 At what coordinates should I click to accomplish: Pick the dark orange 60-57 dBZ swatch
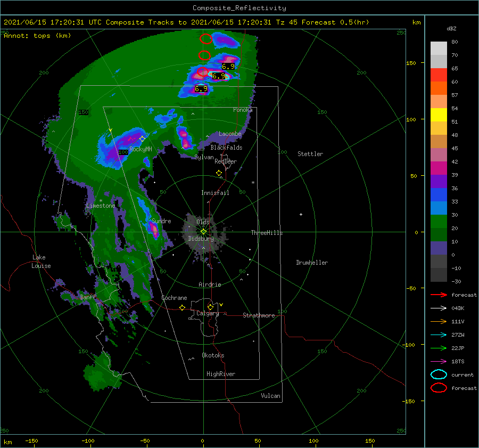[x=439, y=88]
